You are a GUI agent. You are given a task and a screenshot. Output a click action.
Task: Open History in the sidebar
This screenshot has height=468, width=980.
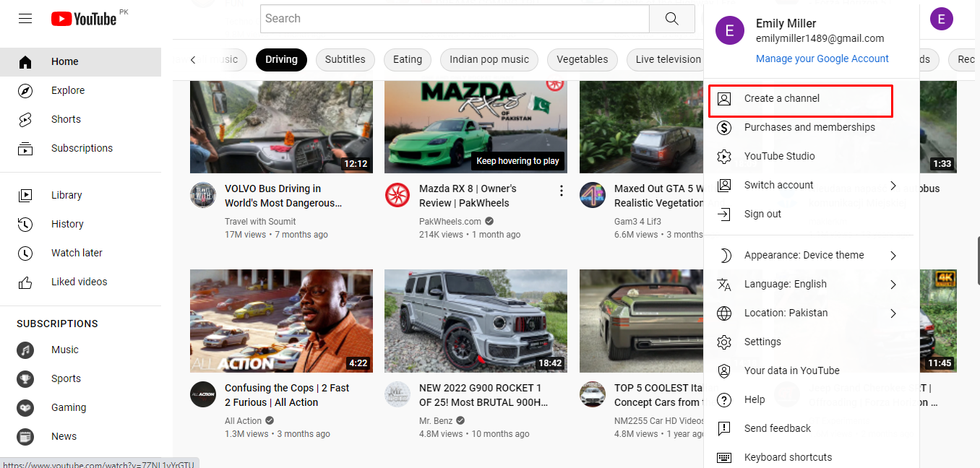66,224
